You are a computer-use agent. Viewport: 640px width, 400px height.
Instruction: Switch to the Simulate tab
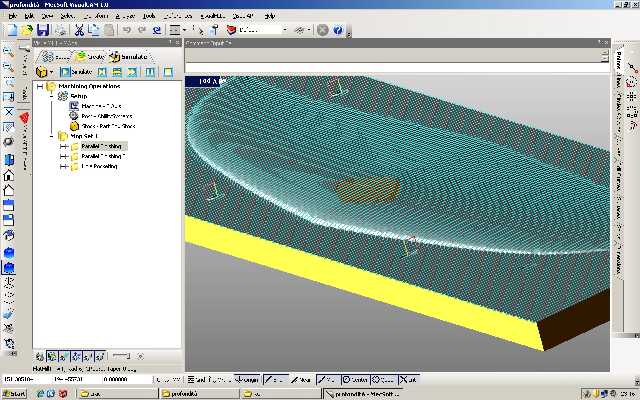tap(128, 57)
